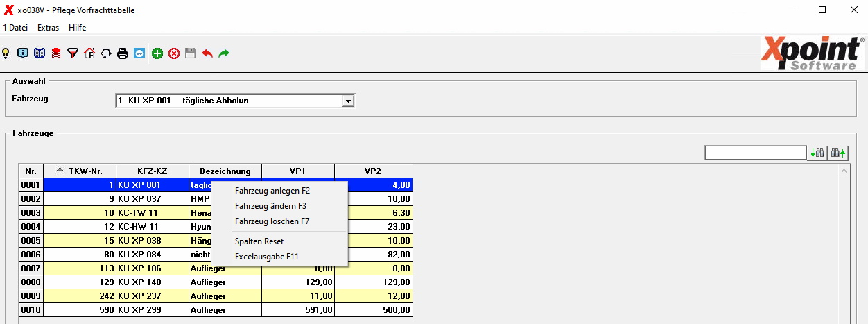Click the Bezeichnung column header
868x324 pixels.
tap(225, 171)
